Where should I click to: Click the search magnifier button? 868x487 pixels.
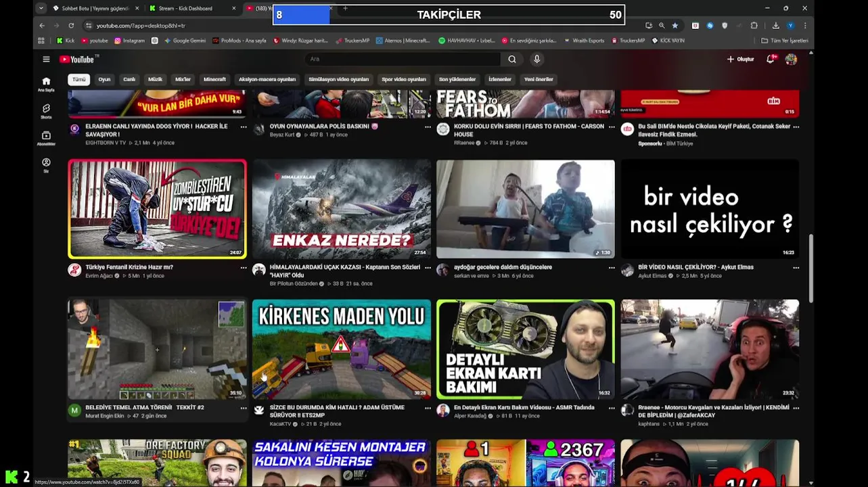click(x=512, y=60)
